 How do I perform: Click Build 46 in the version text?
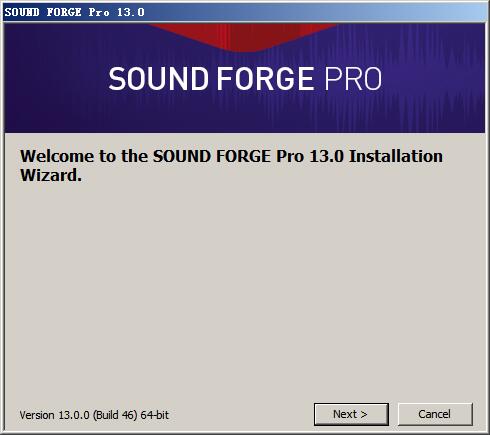(x=115, y=415)
